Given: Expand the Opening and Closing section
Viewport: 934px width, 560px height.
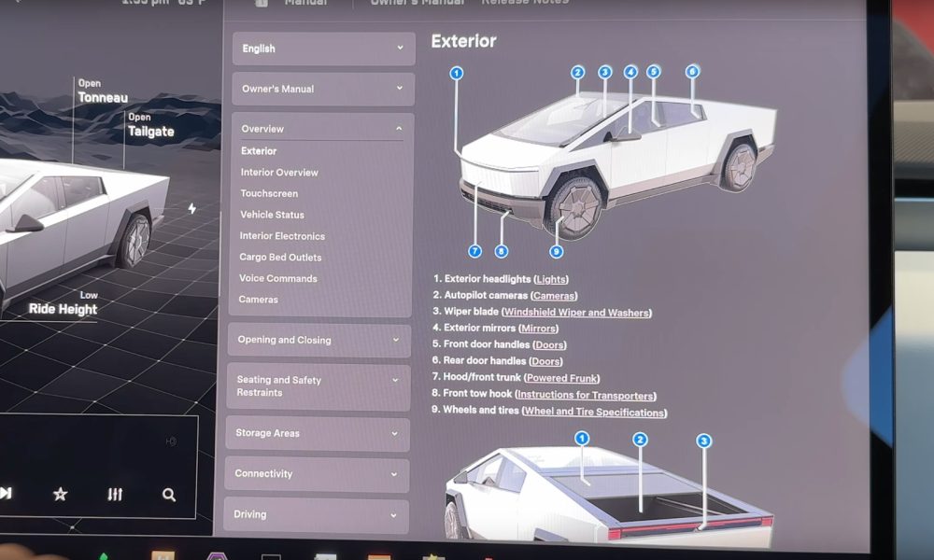Looking at the screenshot, I should click(319, 340).
